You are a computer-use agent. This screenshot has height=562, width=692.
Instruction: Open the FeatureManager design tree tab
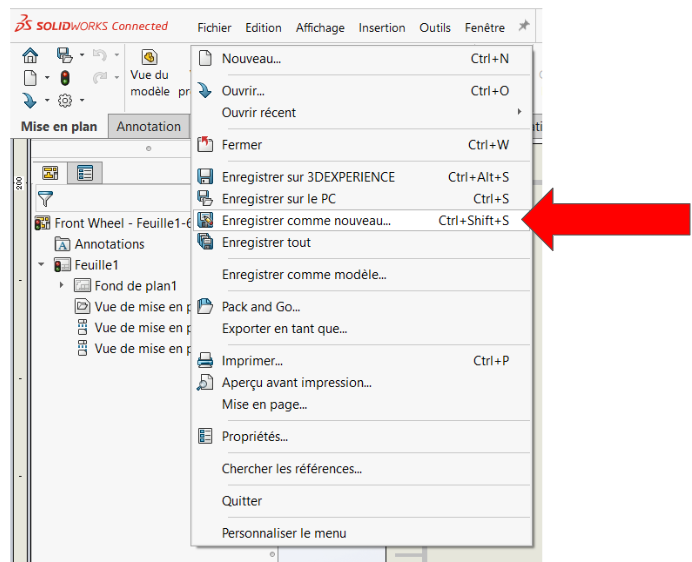pyautogui.click(x=50, y=173)
